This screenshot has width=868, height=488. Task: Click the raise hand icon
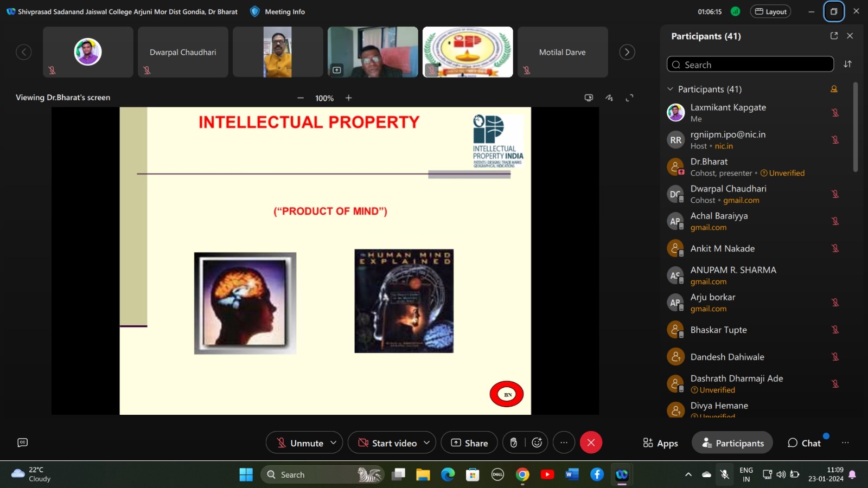[x=513, y=443]
